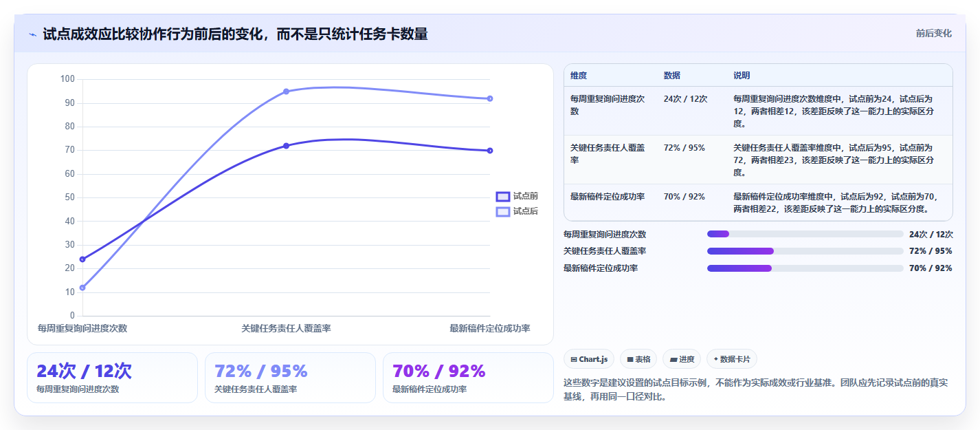Click table cell 72% / 95%
980x430 pixels.
(x=684, y=148)
